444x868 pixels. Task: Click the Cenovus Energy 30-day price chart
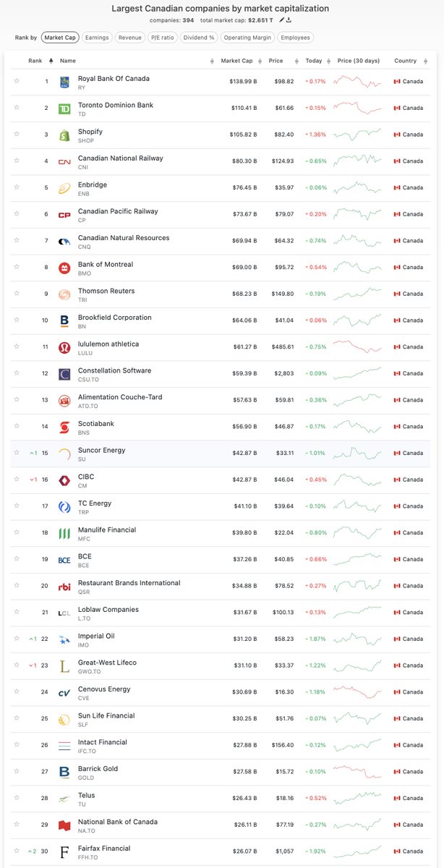(x=357, y=692)
